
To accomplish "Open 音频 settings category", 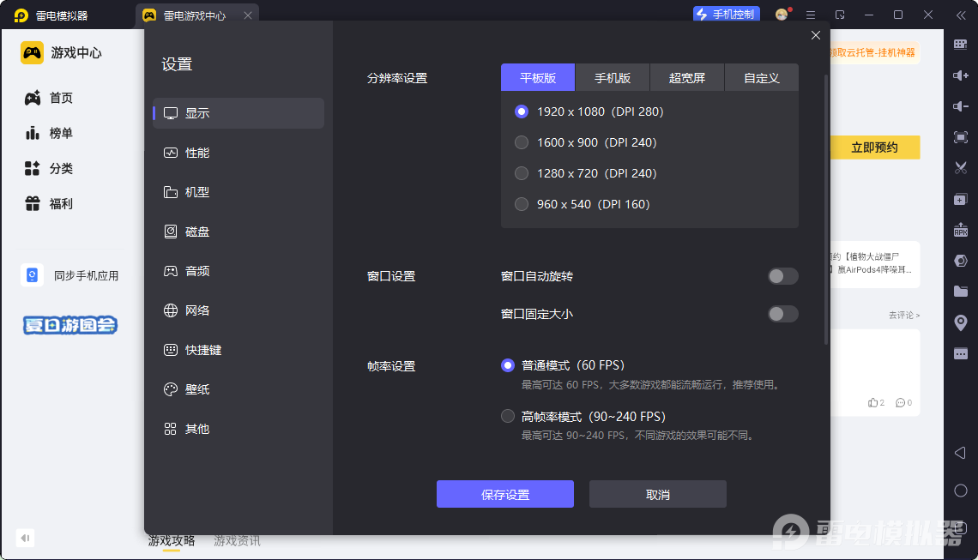I will coord(238,271).
